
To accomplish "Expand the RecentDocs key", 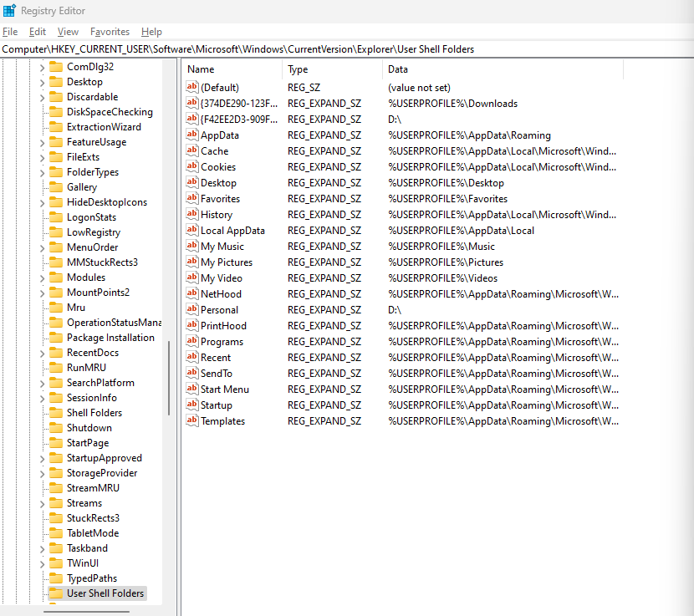I will point(42,354).
